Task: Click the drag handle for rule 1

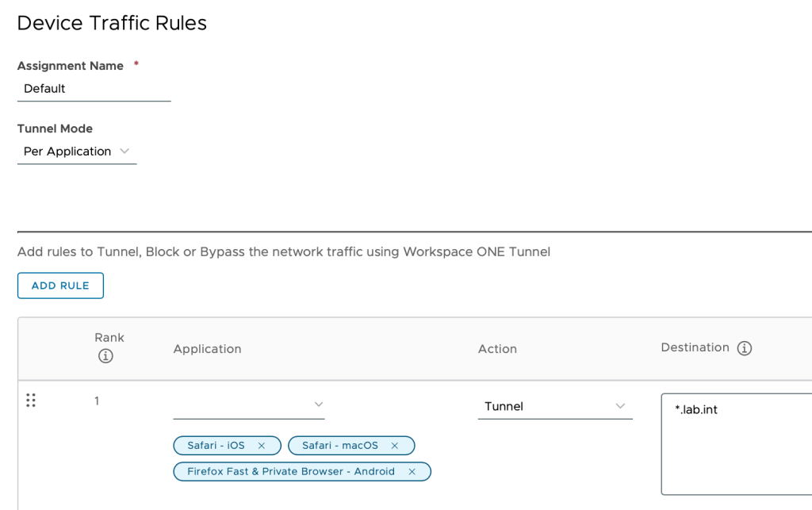Action: [x=31, y=401]
